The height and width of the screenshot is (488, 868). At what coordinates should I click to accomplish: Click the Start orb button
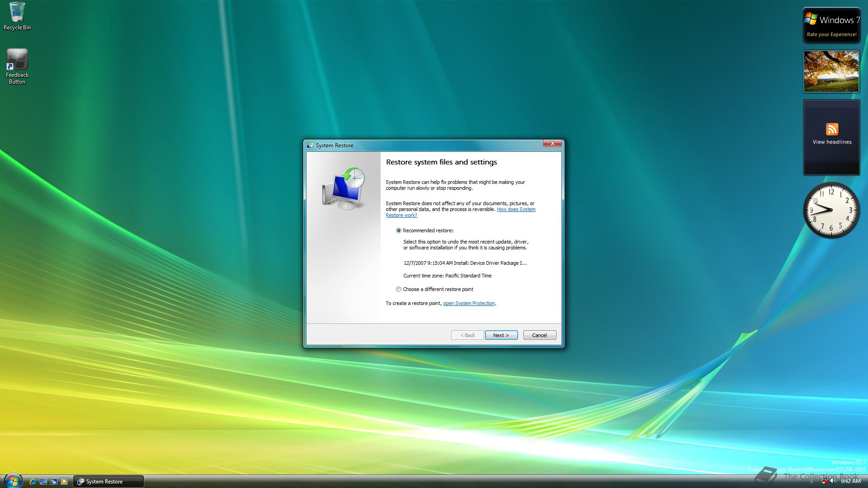coord(13,480)
